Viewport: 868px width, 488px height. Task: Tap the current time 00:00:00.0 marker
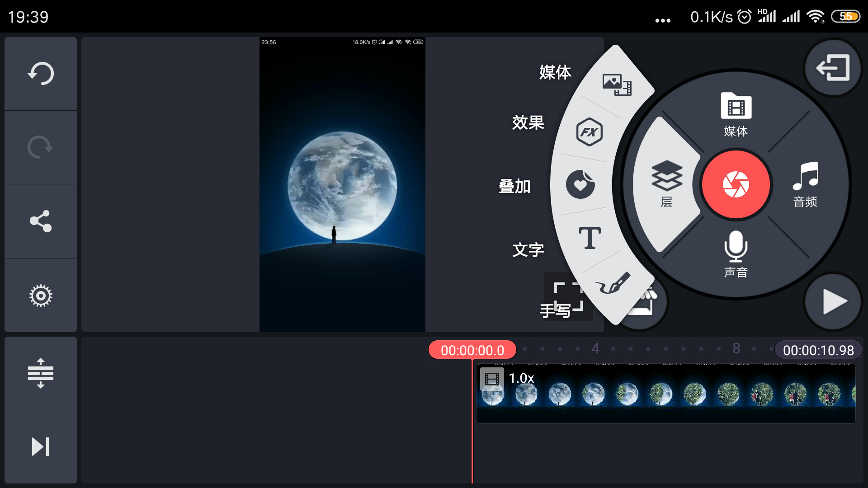pyautogui.click(x=472, y=350)
